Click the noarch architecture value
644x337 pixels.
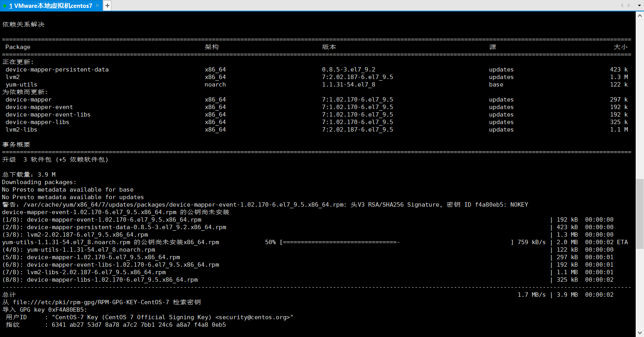coord(215,85)
